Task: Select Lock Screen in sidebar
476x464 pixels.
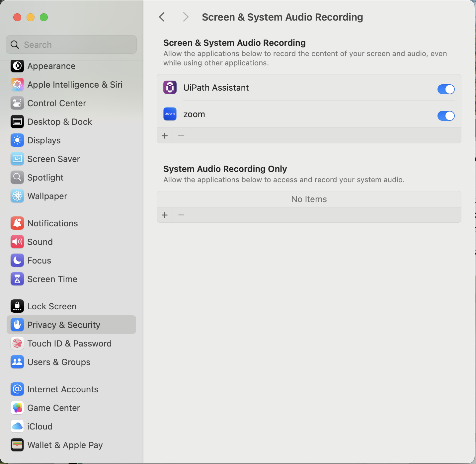Action: point(52,306)
